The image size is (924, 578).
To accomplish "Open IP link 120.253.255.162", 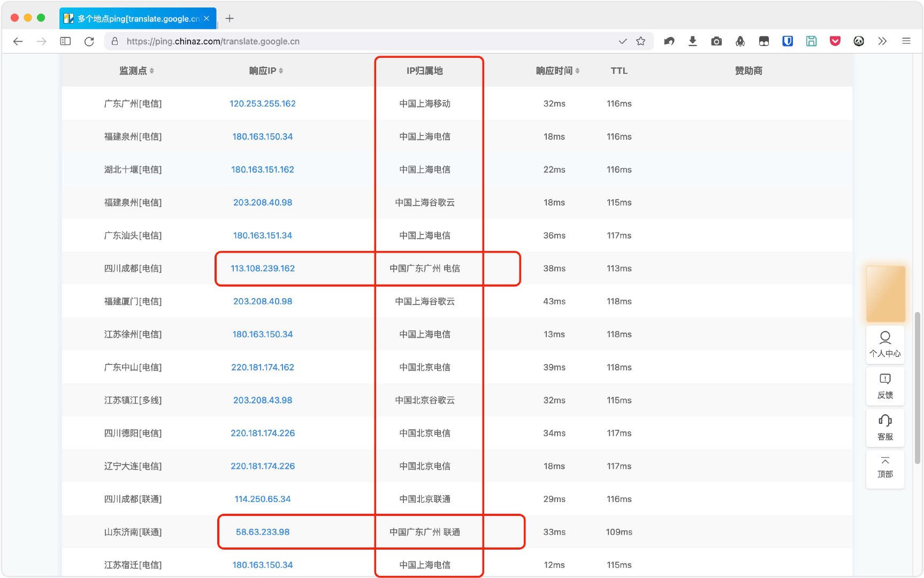I will 263,103.
